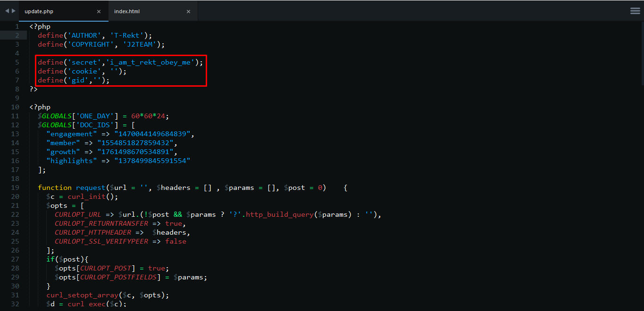
Task: Click the "engagement" array key
Action: pos(72,134)
